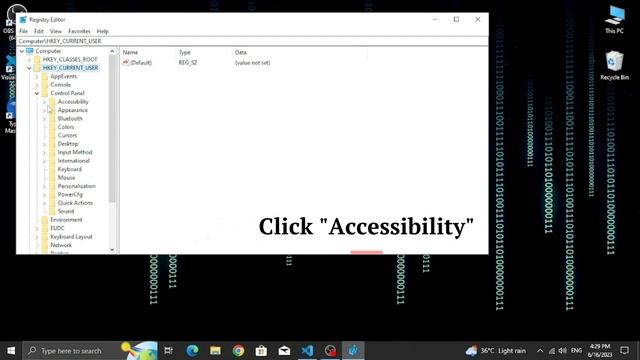Select the EUDC key
640x360 pixels.
click(57, 228)
